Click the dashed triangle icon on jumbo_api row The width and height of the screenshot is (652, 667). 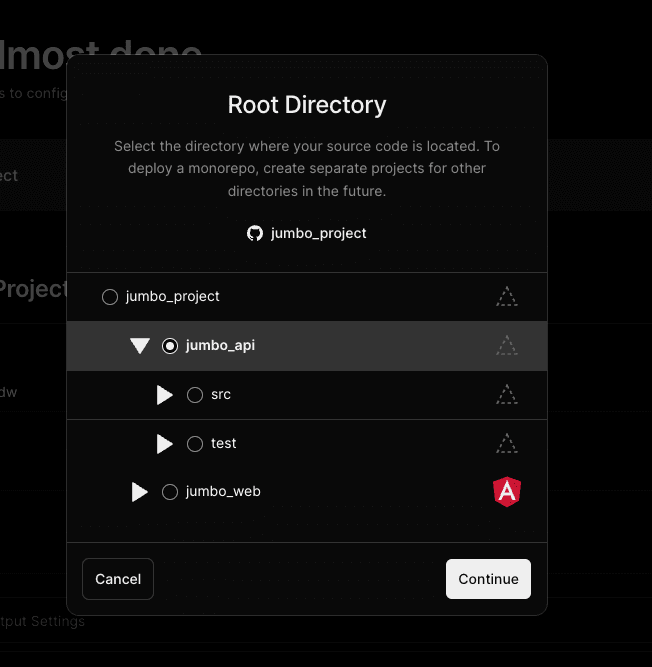(507, 346)
